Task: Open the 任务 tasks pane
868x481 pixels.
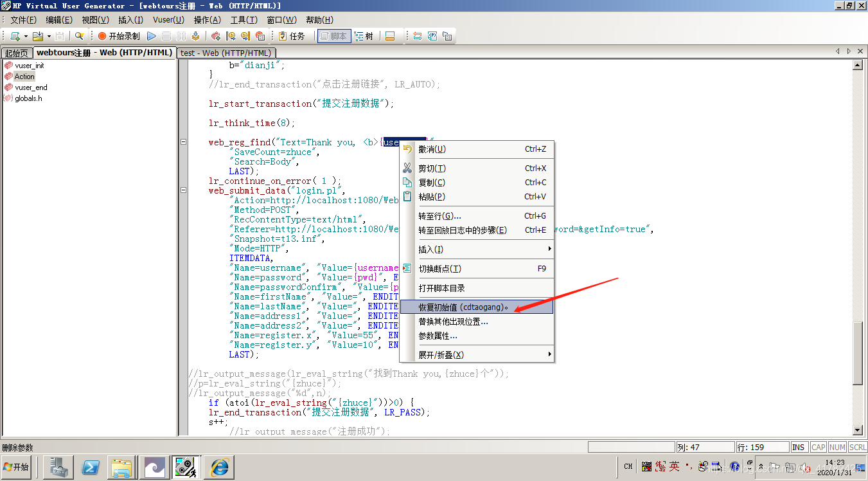Action: [x=291, y=36]
